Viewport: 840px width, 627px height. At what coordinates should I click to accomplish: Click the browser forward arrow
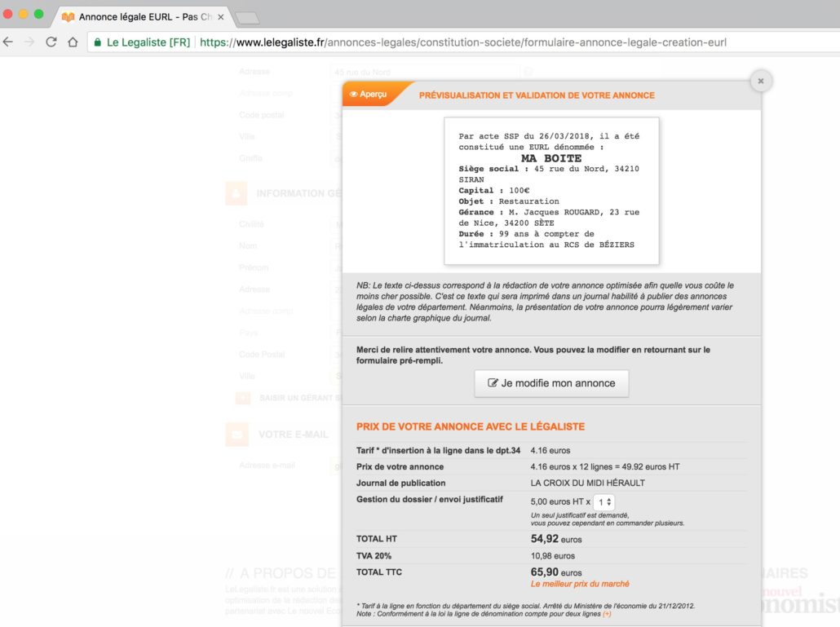(x=29, y=42)
